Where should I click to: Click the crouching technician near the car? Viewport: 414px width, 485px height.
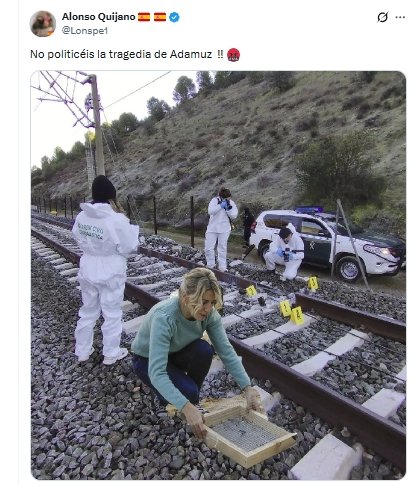pyautogui.click(x=285, y=252)
